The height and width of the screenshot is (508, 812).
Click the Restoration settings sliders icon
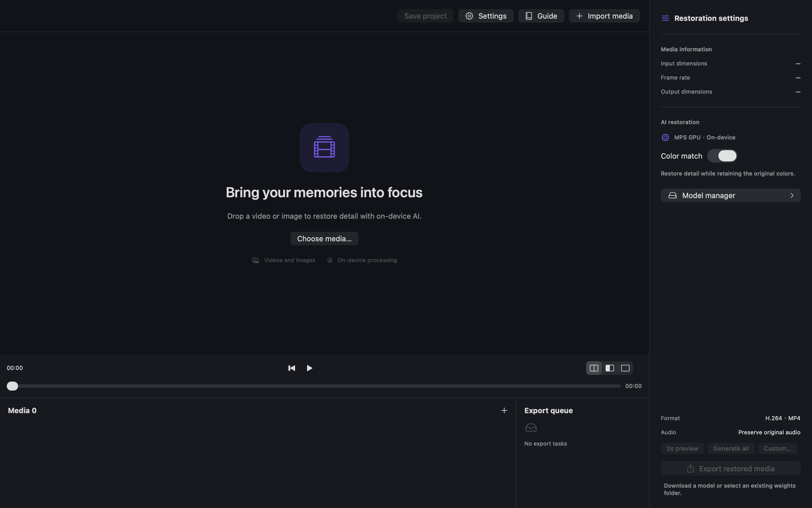click(665, 18)
